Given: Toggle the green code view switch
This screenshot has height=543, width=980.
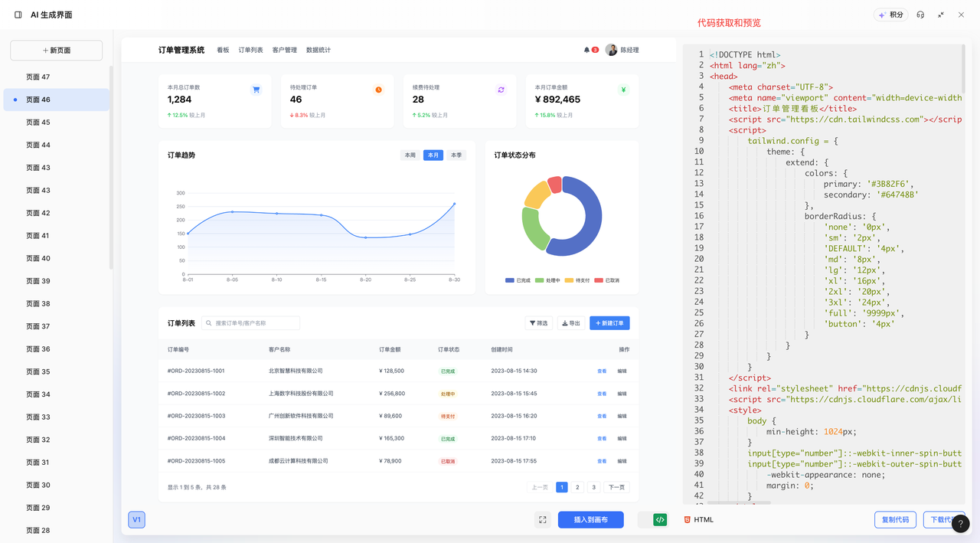Looking at the screenshot, I should (654, 519).
